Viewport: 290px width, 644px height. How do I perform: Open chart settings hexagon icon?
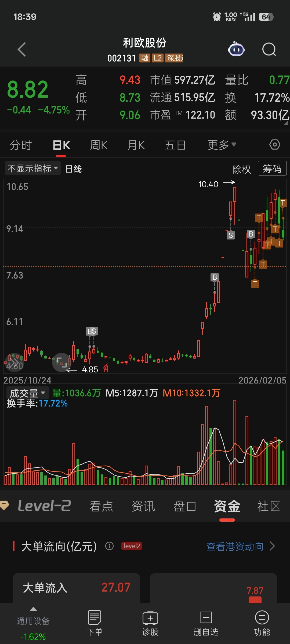tap(275, 145)
